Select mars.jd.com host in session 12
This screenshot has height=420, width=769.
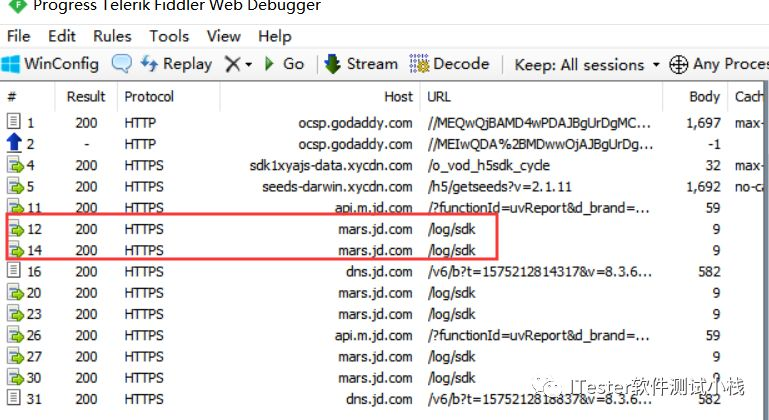(375, 229)
